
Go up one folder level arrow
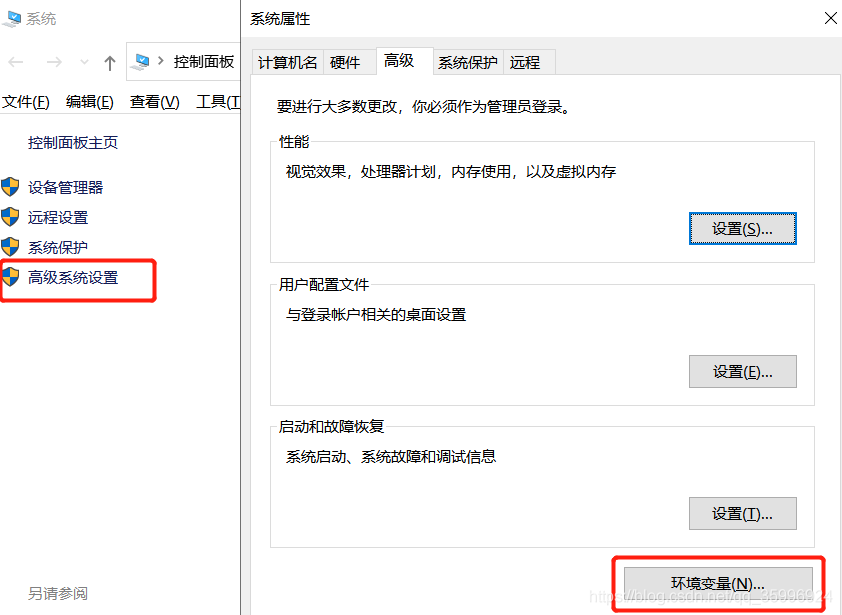110,63
